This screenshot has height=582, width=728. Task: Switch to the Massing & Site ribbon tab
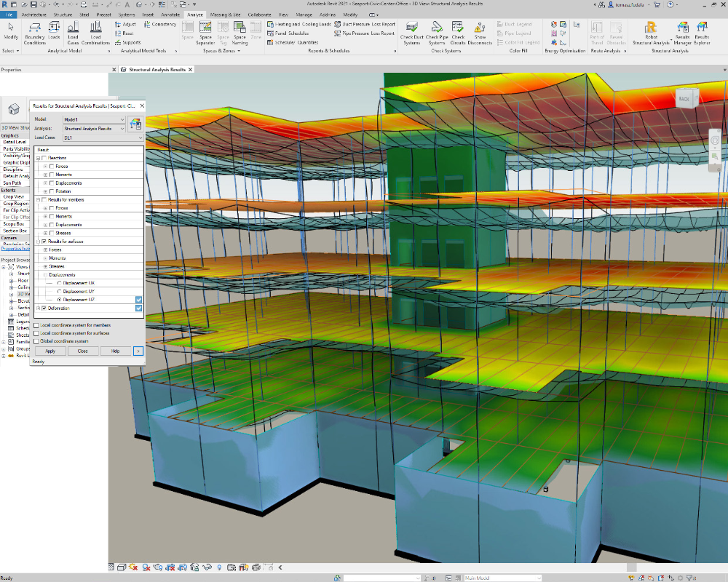[x=225, y=15]
